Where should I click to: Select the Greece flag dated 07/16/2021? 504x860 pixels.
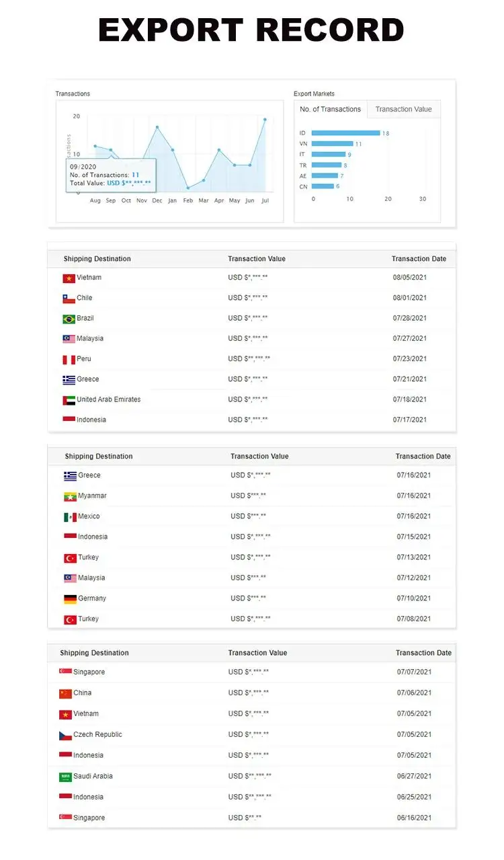[70, 476]
